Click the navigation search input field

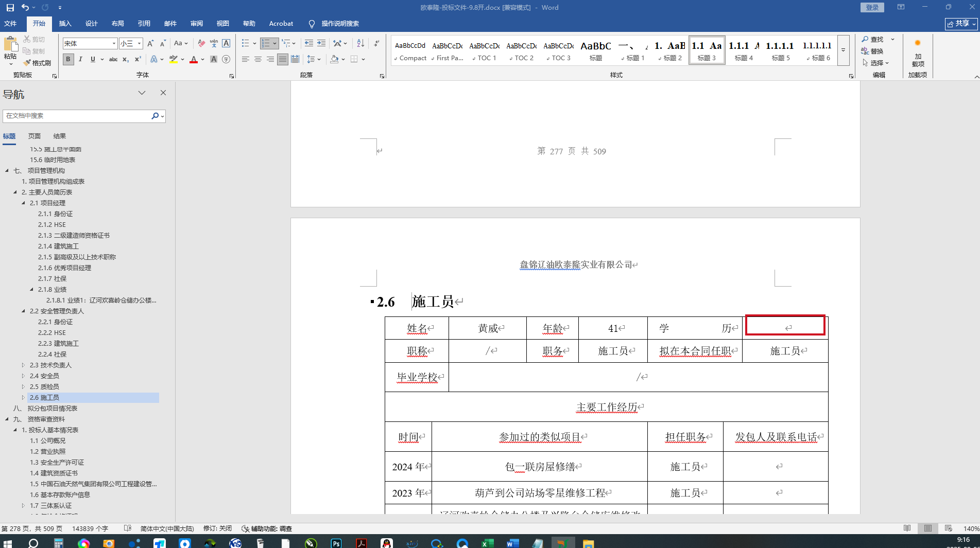coord(76,116)
